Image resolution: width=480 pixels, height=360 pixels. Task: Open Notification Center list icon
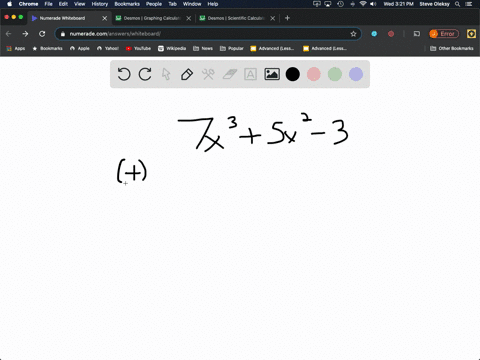(469, 4)
